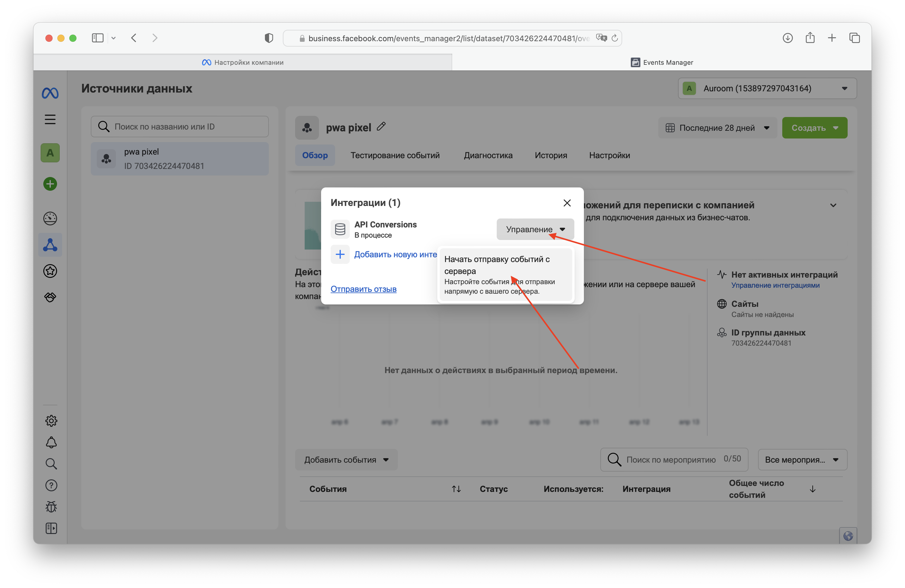Open the custom conversions star icon
Image resolution: width=905 pixels, height=588 pixels.
[x=50, y=271]
